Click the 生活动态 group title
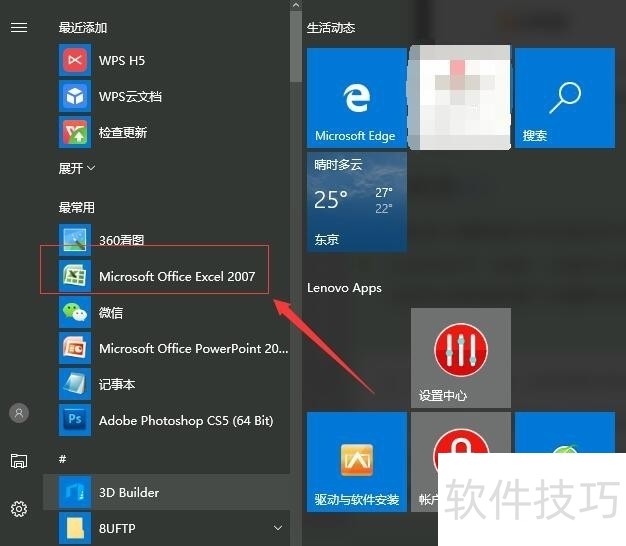626x546 pixels. click(331, 28)
